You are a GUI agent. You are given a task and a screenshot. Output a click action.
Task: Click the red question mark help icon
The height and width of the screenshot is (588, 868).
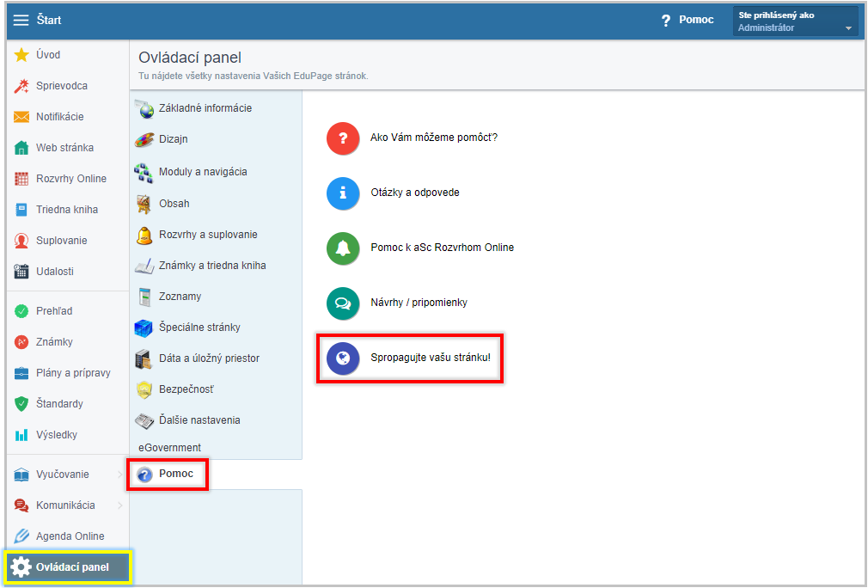coord(343,138)
